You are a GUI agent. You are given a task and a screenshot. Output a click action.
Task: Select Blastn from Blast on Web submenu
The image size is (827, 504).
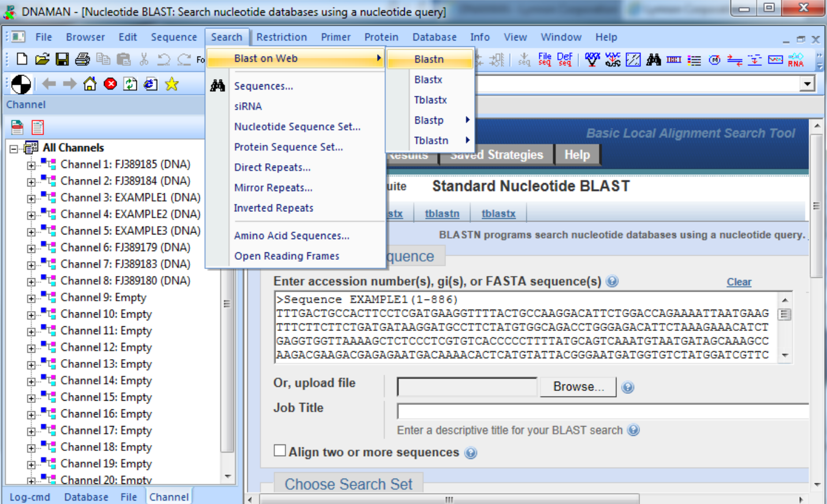pyautogui.click(x=430, y=59)
